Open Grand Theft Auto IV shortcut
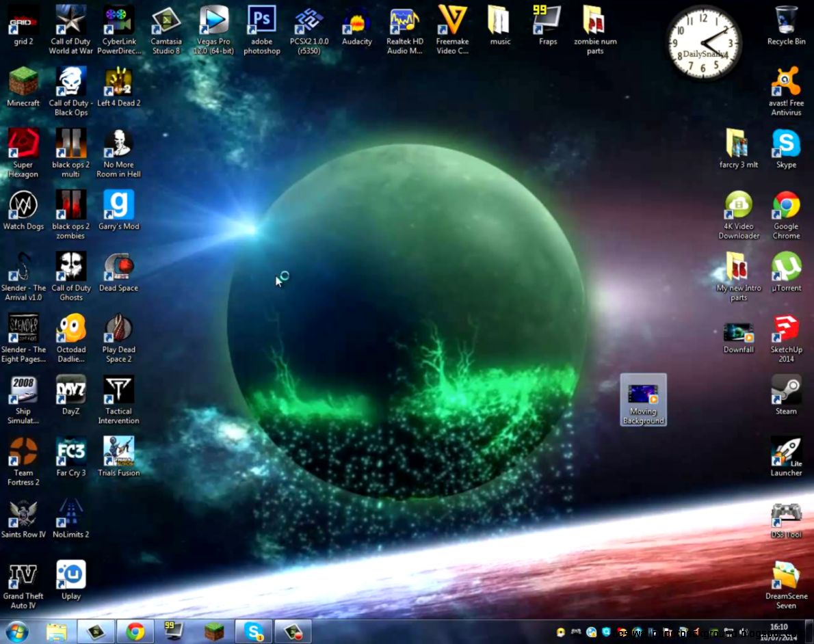 tap(23, 584)
